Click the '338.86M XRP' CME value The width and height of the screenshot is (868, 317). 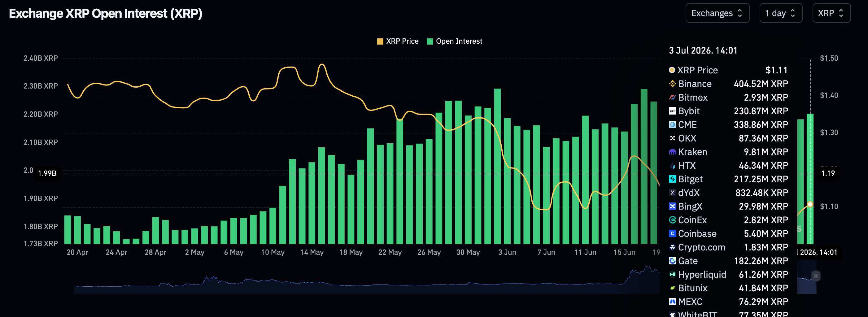[761, 125]
